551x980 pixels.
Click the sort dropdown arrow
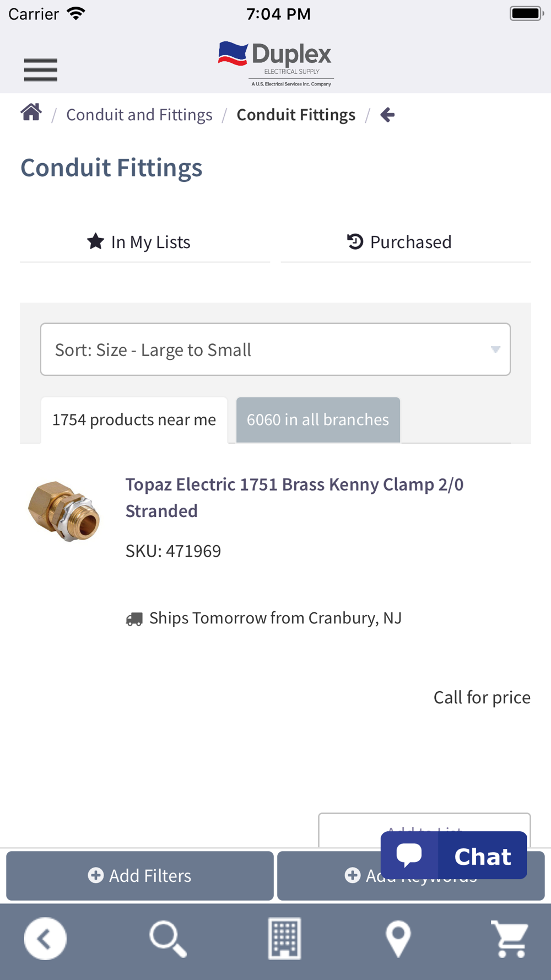pyautogui.click(x=495, y=349)
